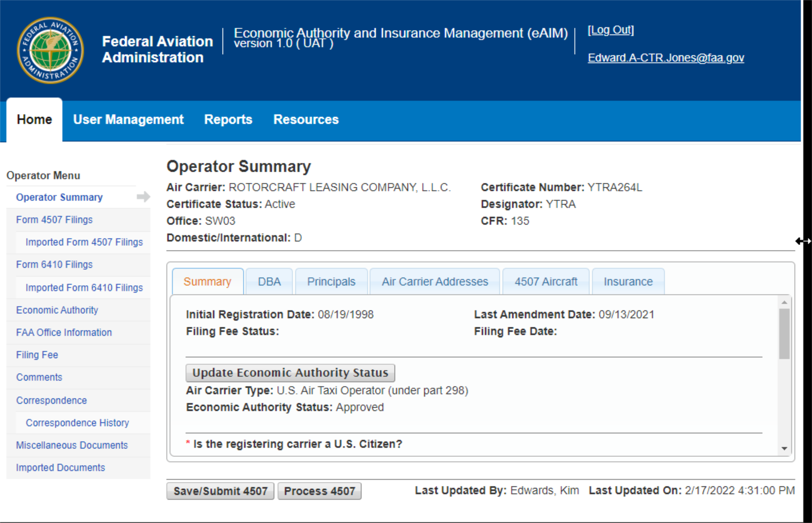Click the Filing Fee Status label
Screen dimensions: 812x523
232,332
